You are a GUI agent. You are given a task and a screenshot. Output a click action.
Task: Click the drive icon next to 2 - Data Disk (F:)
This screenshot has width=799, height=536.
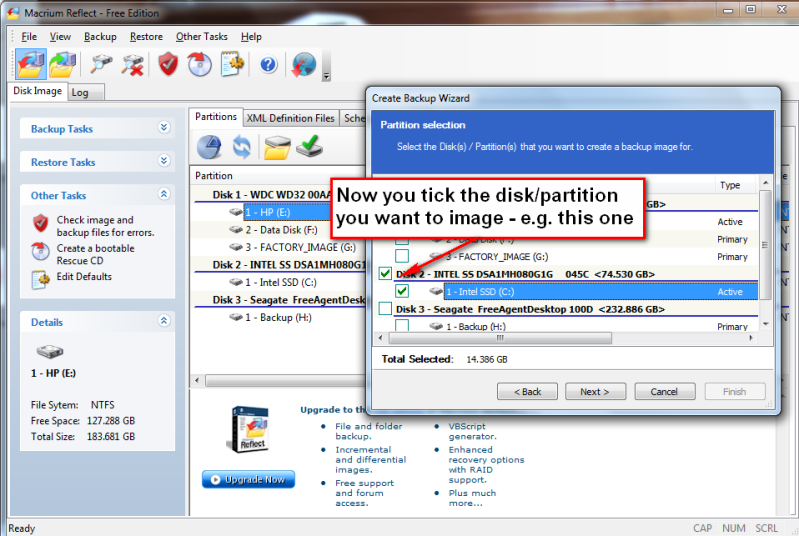tap(236, 230)
